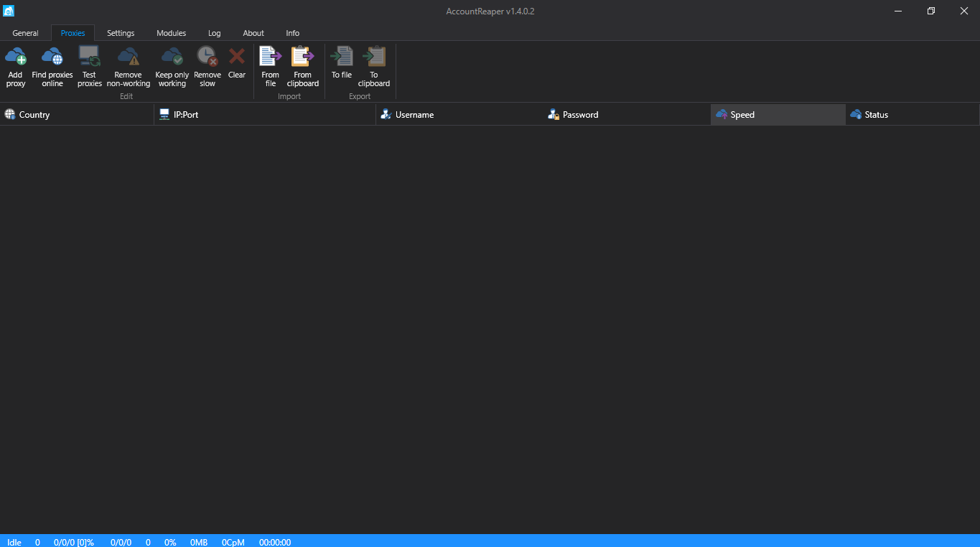
Task: Sort proxies by Speed column
Action: [x=778, y=115]
